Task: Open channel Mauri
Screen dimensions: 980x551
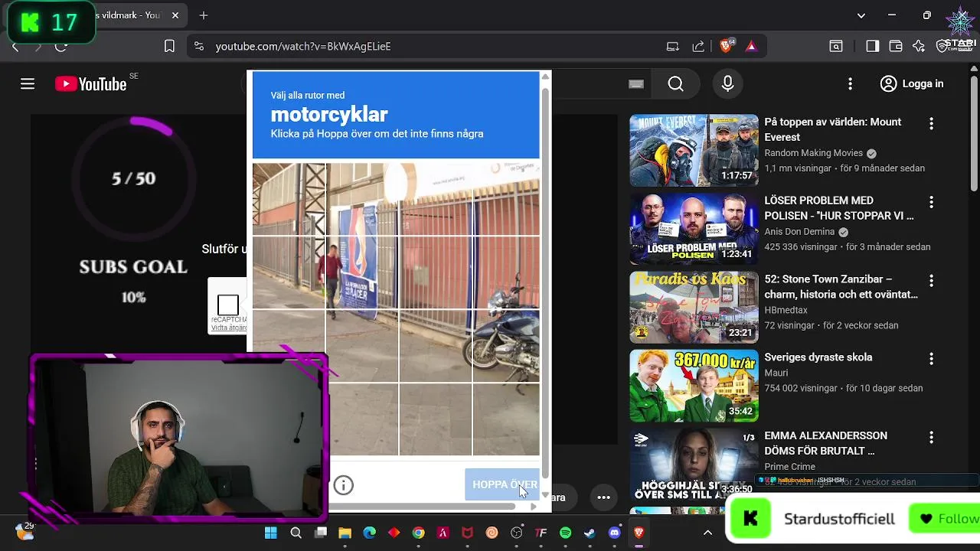Action: 776,373
